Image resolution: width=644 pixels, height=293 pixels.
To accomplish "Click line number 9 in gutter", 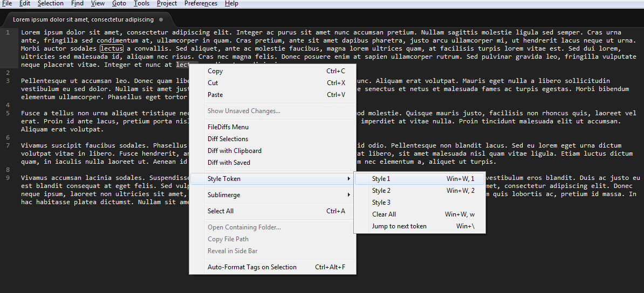I will click(8, 178).
